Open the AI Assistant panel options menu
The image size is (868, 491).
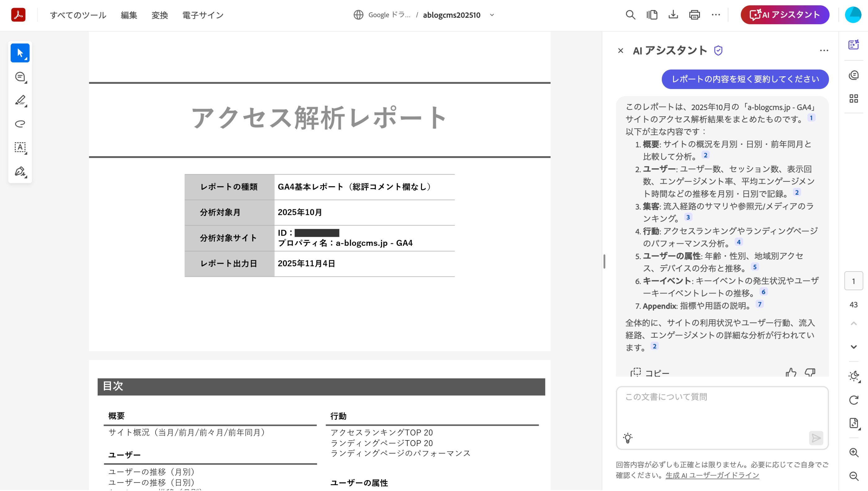(824, 51)
